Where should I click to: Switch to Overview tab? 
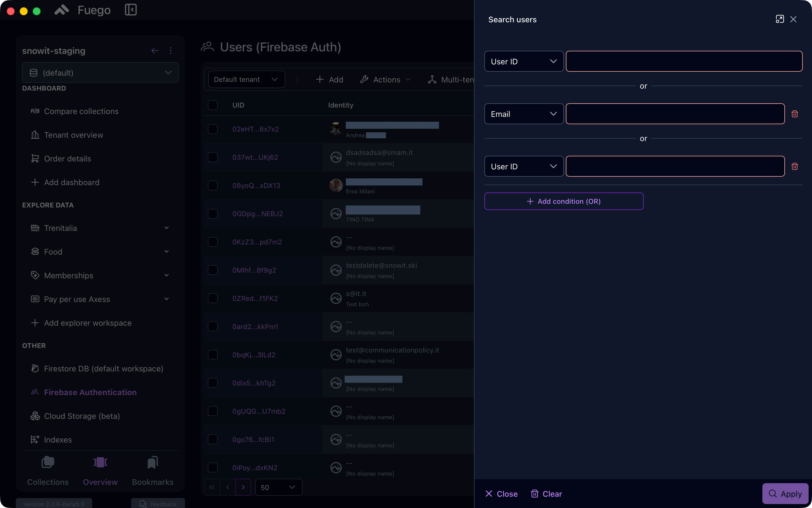click(x=100, y=471)
